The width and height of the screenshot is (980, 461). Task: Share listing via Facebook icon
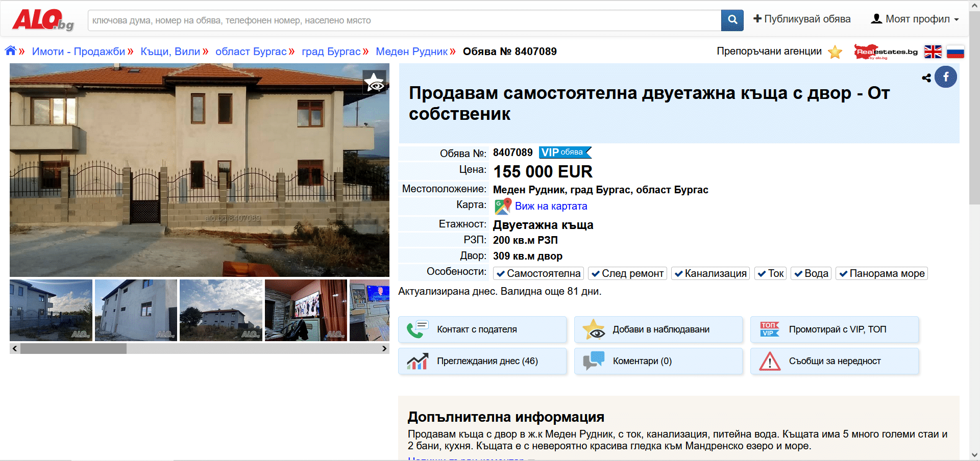coord(945,77)
